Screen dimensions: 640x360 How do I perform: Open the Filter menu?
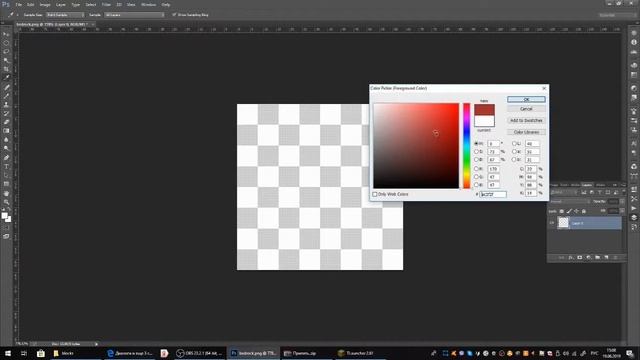pyautogui.click(x=106, y=4)
